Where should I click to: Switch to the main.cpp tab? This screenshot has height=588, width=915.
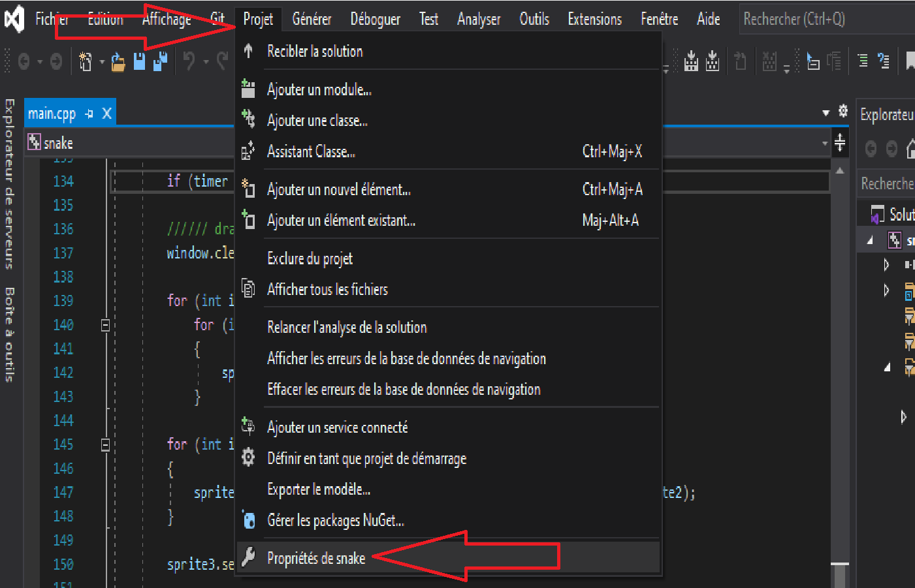52,112
